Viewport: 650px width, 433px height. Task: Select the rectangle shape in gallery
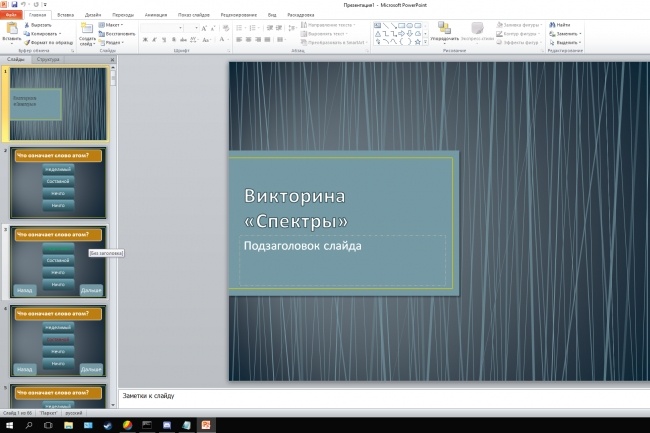402,26
